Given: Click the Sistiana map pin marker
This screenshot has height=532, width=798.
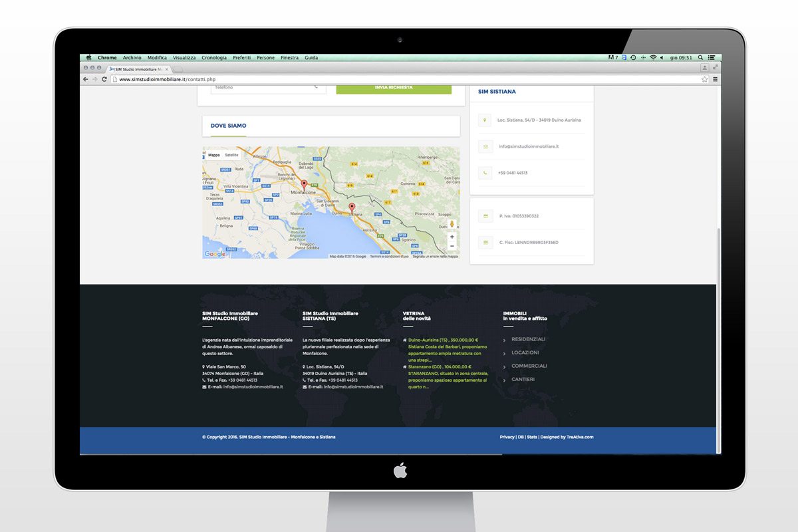Looking at the screenshot, I should click(352, 207).
